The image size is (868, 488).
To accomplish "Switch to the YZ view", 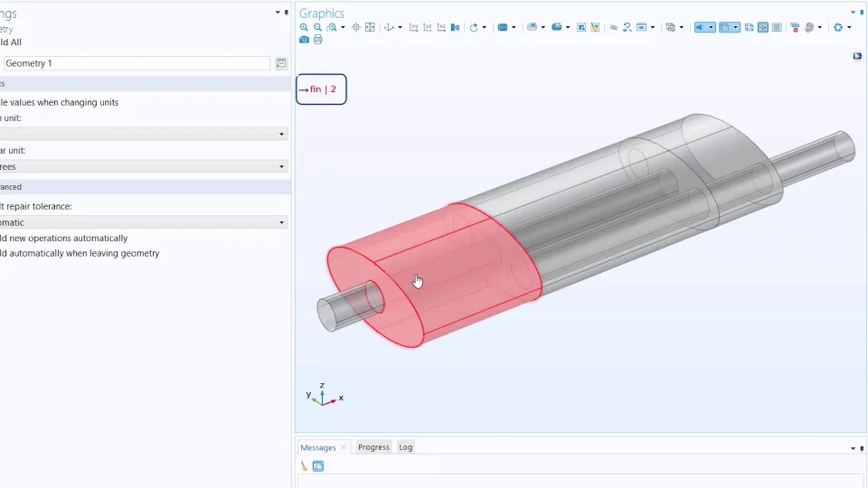I will click(x=428, y=27).
